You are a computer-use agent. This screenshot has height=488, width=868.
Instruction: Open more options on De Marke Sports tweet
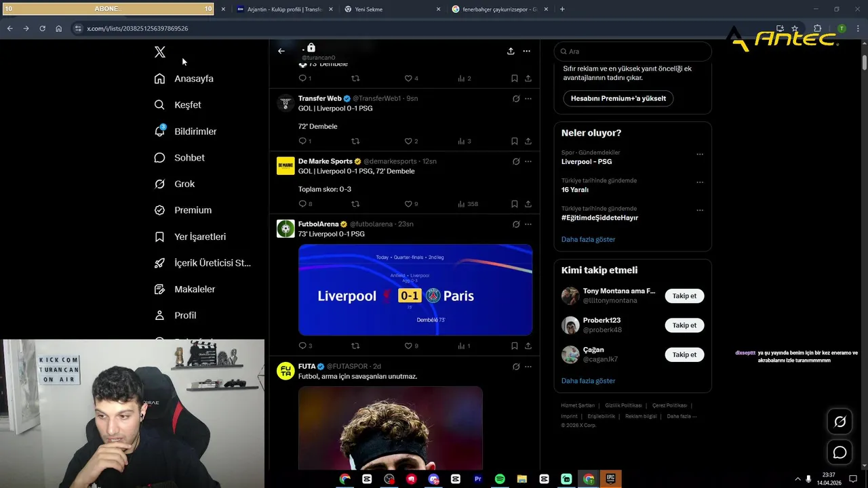(x=528, y=161)
